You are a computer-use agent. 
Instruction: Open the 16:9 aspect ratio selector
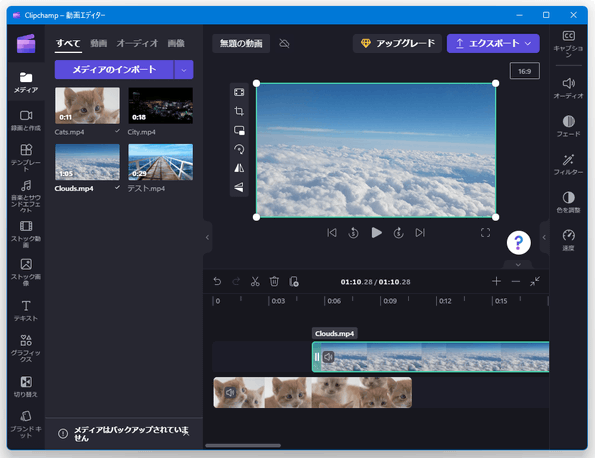(x=524, y=71)
